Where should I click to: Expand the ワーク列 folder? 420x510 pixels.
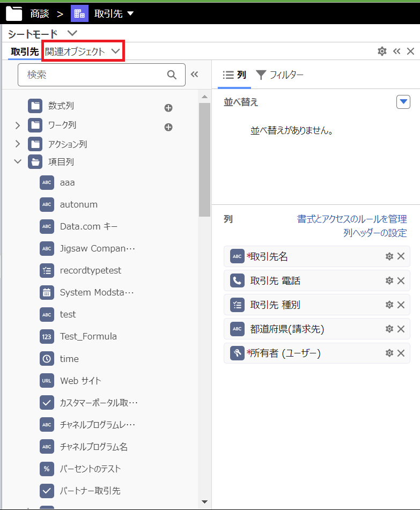pos(18,125)
